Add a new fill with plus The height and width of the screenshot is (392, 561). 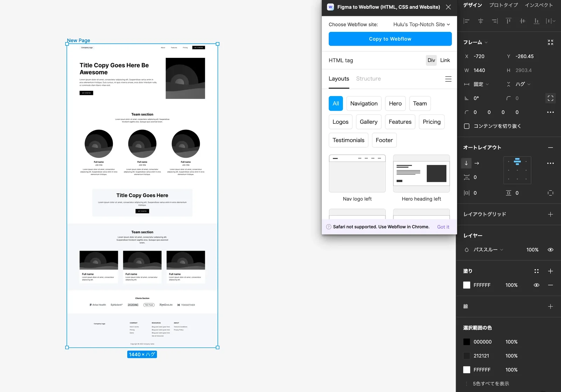(x=550, y=271)
